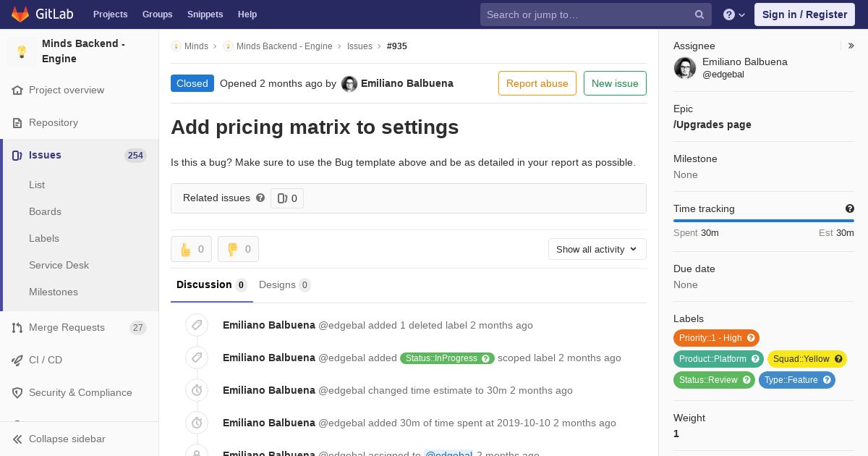Image resolution: width=868 pixels, height=456 pixels.
Task: Click the New issue button
Action: [x=615, y=83]
